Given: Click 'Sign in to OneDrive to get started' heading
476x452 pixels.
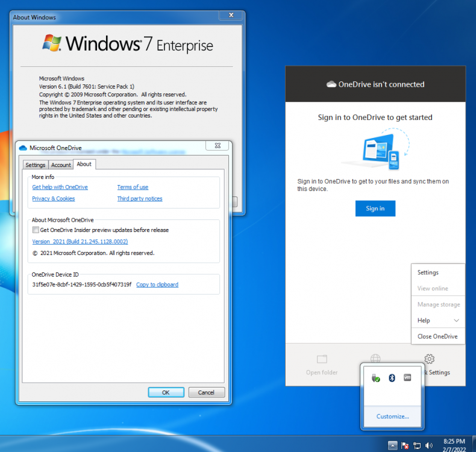Looking at the screenshot, I should point(375,117).
